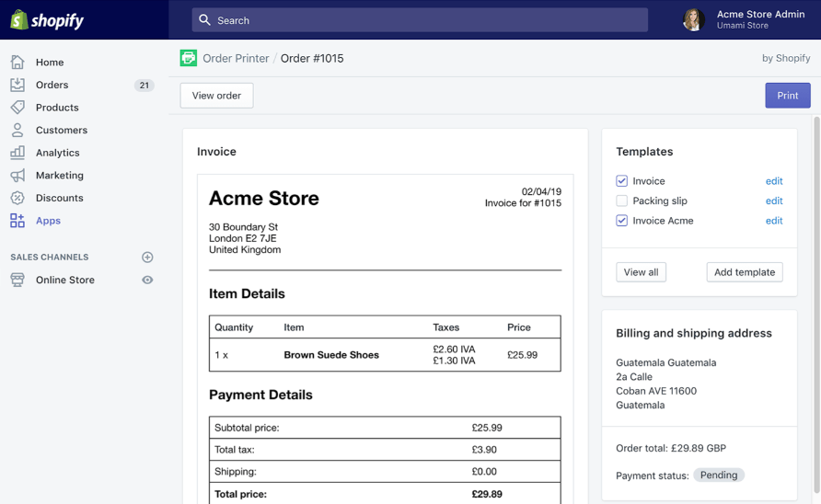Click the Orders count badge 21
This screenshot has width=821, height=504.
144,85
